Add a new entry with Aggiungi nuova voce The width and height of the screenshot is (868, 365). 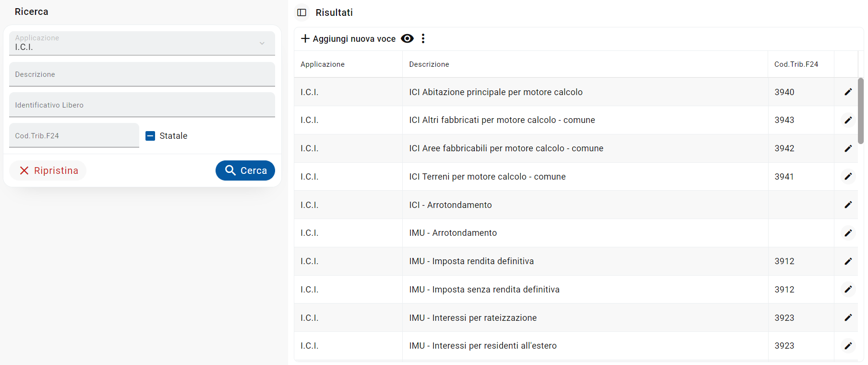click(348, 38)
